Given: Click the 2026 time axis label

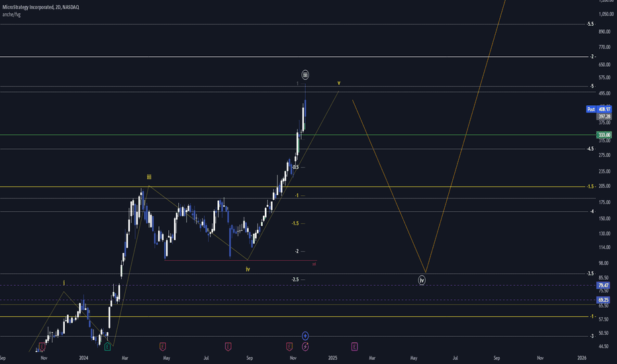Looking at the screenshot, I should pyautogui.click(x=582, y=358).
